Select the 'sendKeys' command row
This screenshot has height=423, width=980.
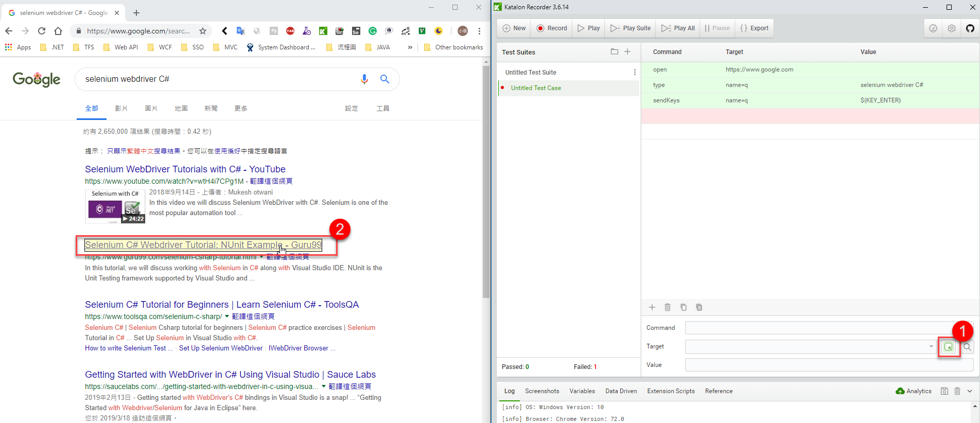click(x=810, y=100)
